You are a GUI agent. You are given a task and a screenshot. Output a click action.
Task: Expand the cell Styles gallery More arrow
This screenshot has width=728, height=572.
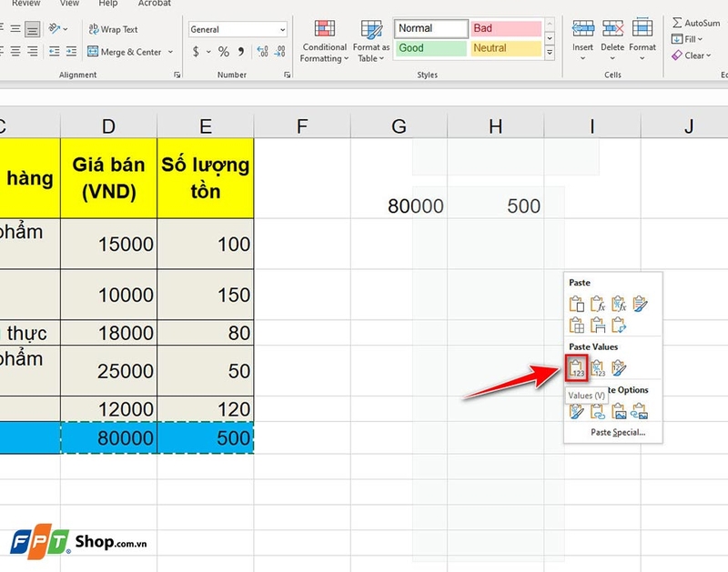point(550,54)
